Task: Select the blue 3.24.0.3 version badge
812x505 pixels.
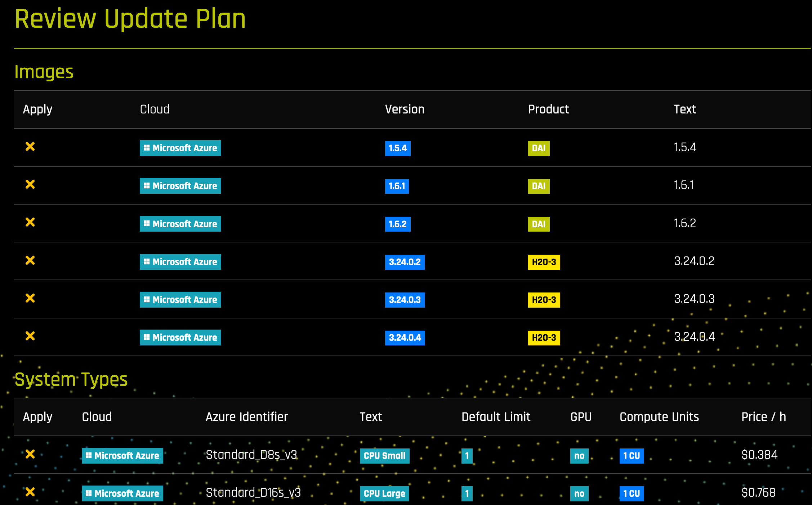Action: (405, 300)
